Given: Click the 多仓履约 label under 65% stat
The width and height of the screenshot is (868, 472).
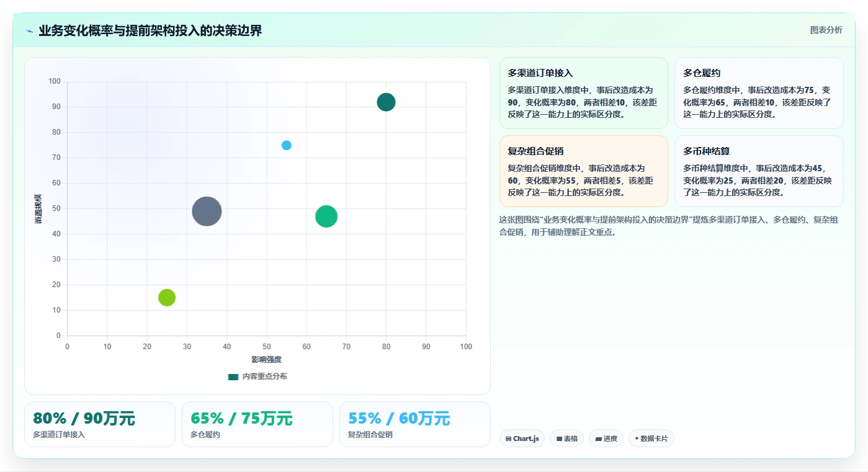Looking at the screenshot, I should 205,435.
